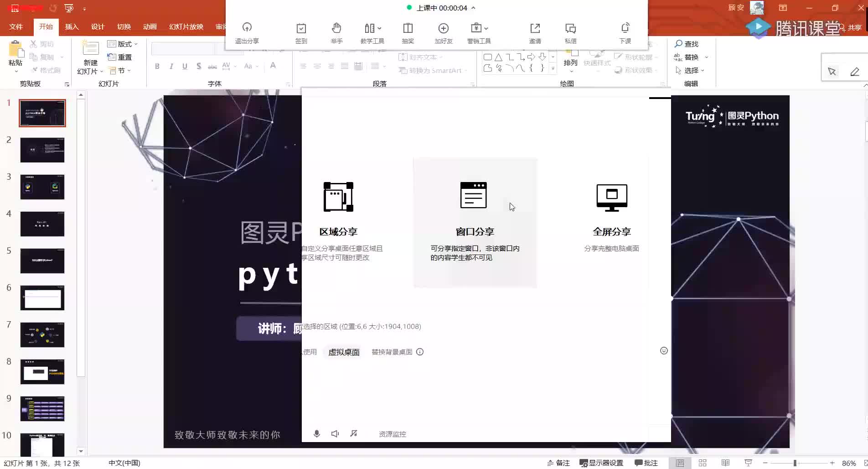
Task: Switch to the Design ribbon tab (设计)
Action: click(98, 27)
